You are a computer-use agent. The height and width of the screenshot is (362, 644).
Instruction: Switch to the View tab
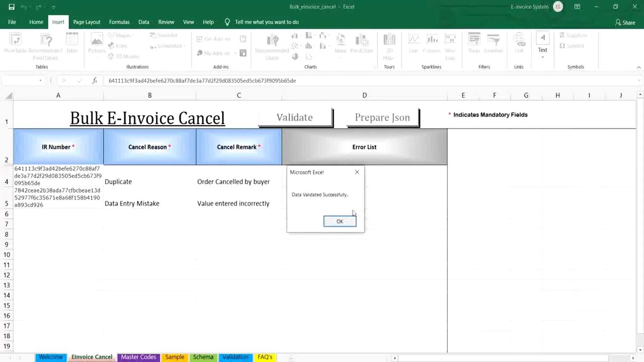(188, 22)
